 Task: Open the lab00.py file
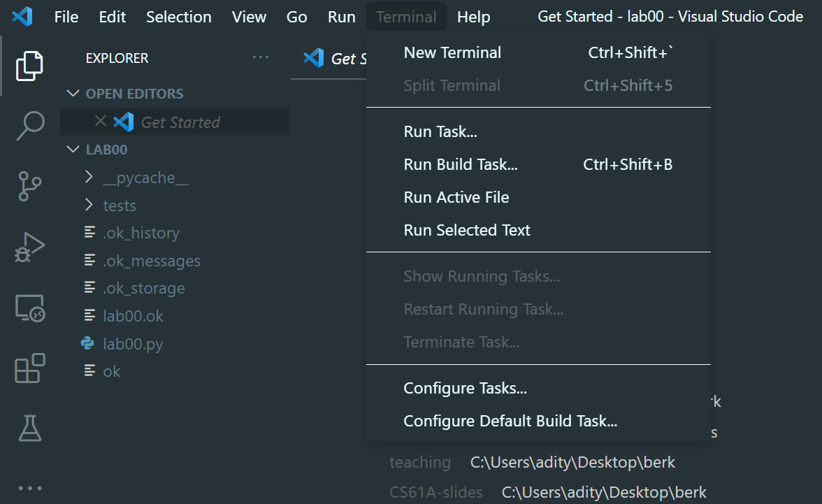132,343
